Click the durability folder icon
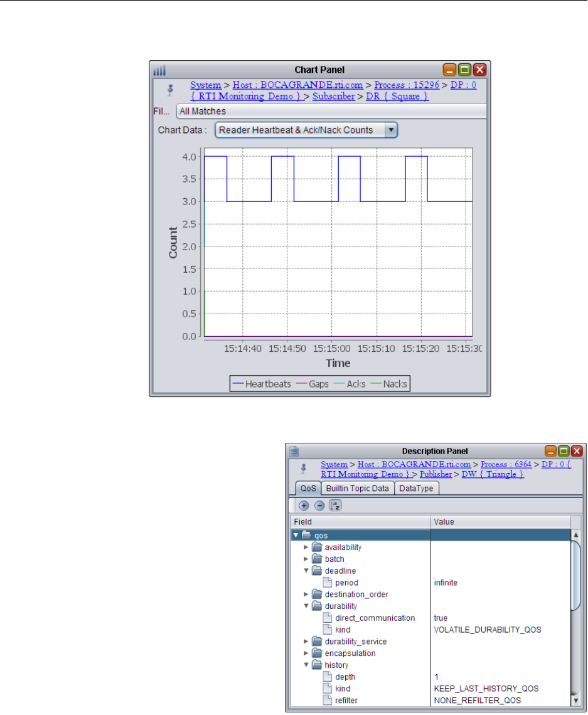Screen dimensions: 588x715 317,606
